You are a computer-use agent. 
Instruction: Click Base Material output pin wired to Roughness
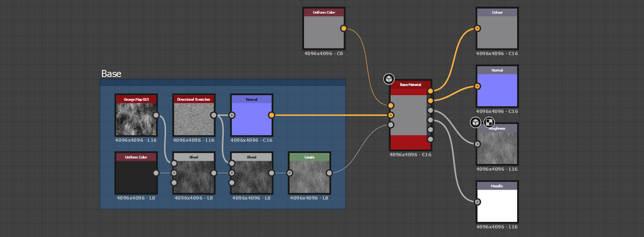pyautogui.click(x=430, y=110)
